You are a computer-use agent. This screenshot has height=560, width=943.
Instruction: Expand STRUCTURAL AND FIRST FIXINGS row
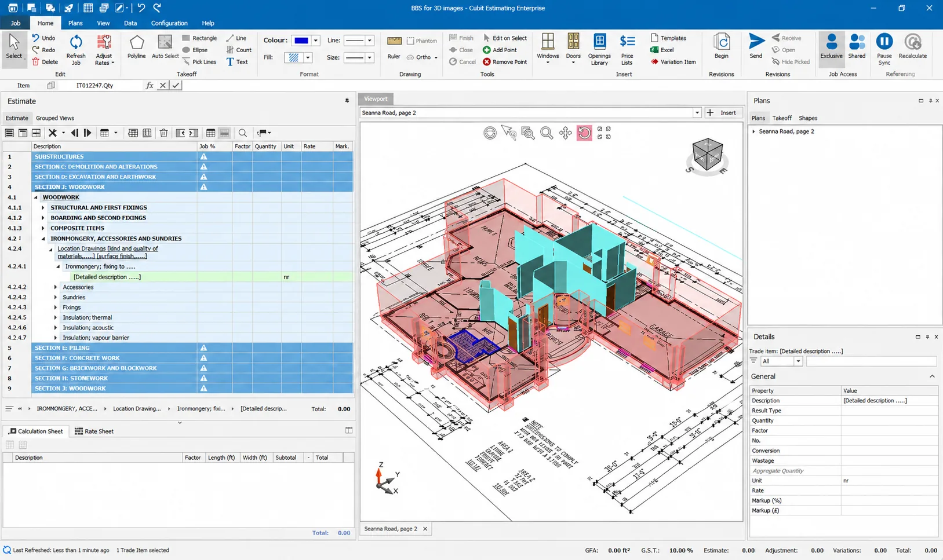(43, 207)
